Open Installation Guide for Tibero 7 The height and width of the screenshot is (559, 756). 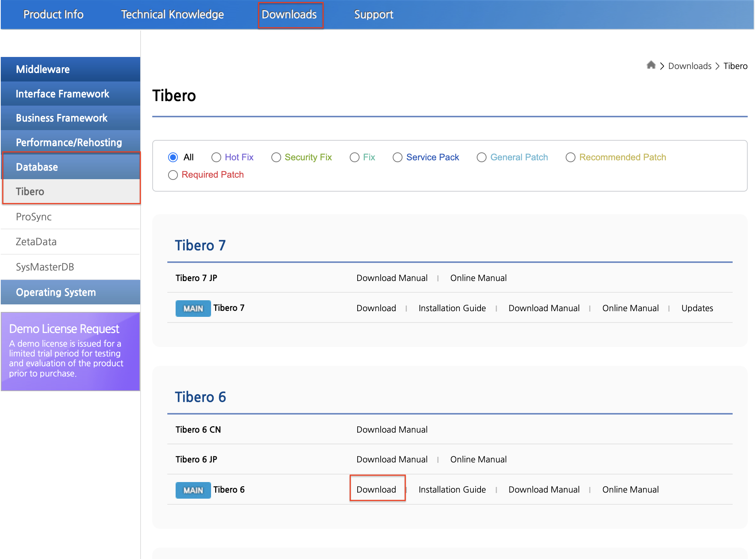(452, 308)
